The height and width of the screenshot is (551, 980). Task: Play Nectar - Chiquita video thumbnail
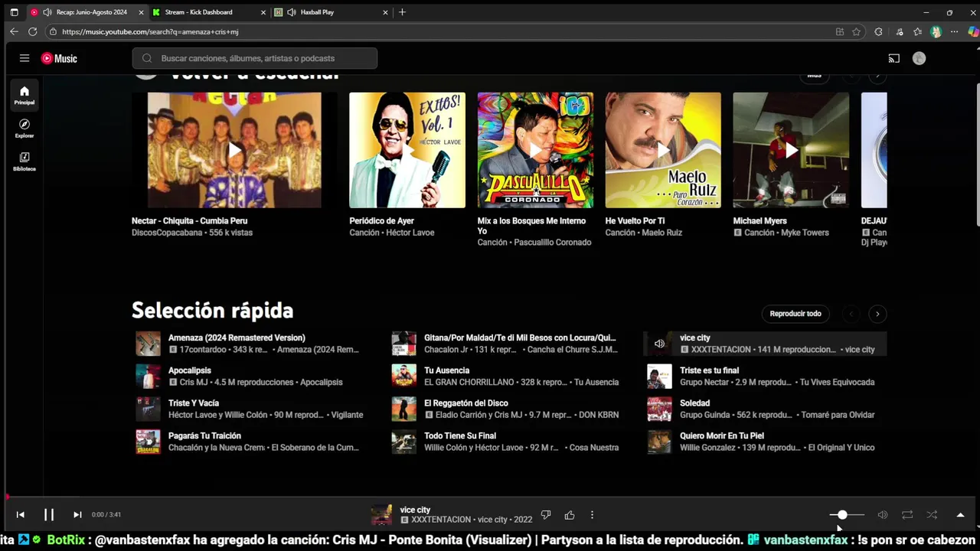[234, 150]
